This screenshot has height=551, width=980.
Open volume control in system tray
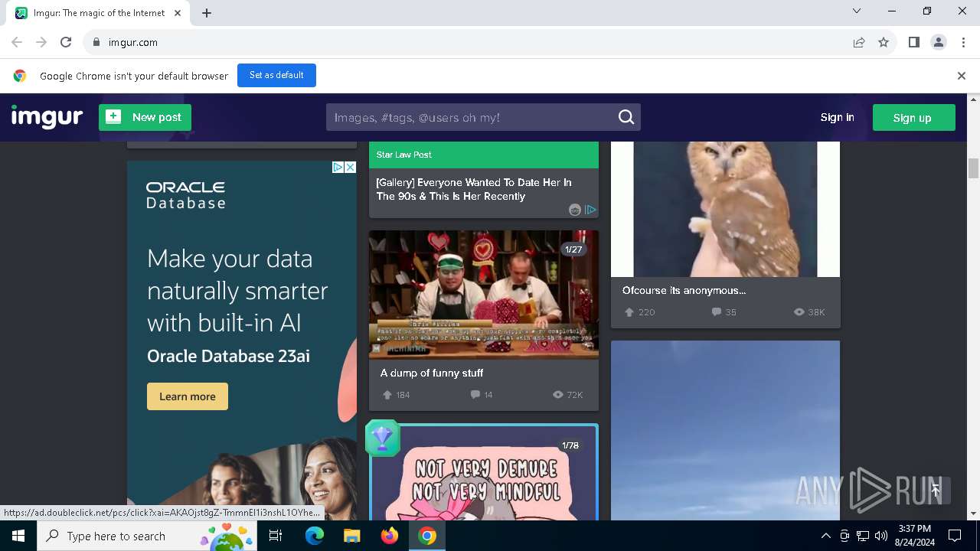coord(880,536)
